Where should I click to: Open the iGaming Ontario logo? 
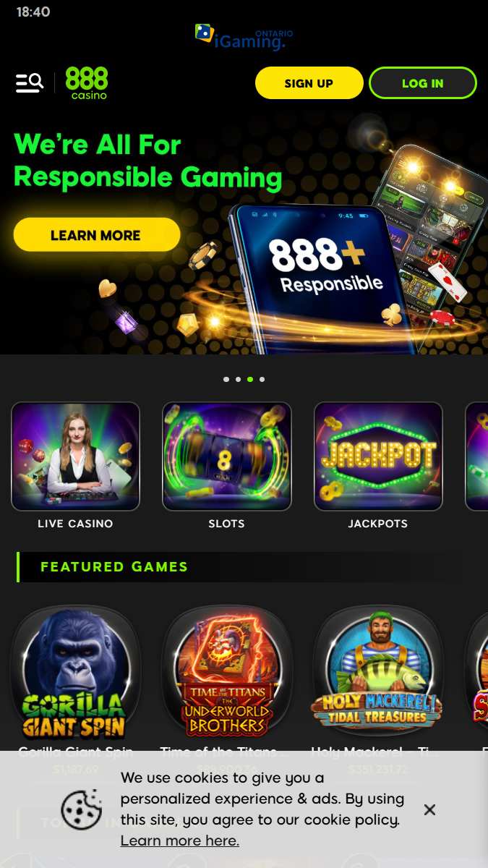(244, 38)
